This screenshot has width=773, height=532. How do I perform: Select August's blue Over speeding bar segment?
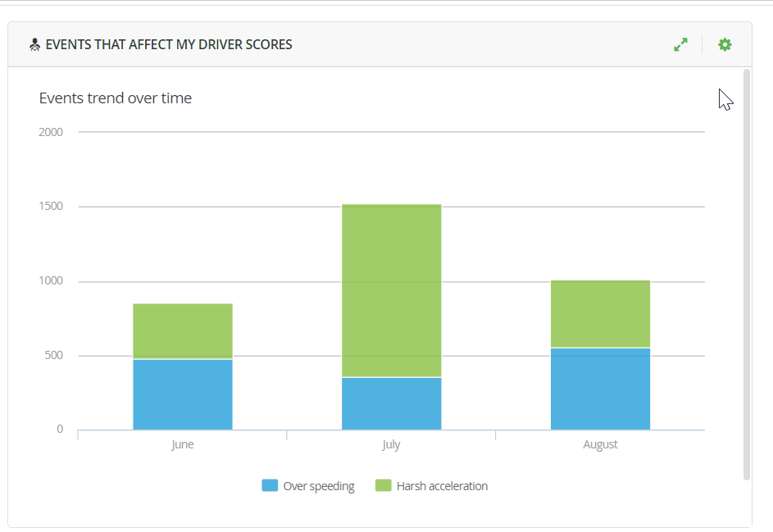[601, 389]
